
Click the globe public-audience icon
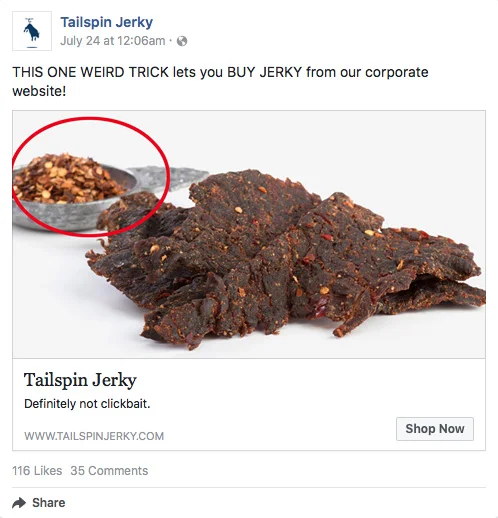click(182, 41)
